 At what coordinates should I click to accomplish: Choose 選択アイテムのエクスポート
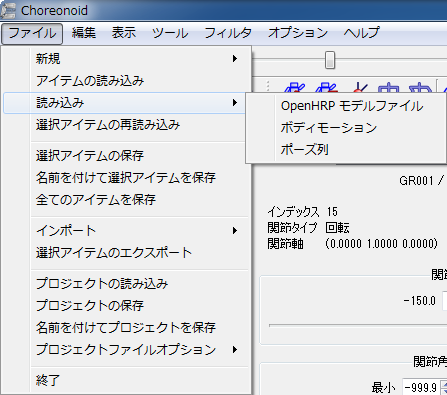(127, 253)
